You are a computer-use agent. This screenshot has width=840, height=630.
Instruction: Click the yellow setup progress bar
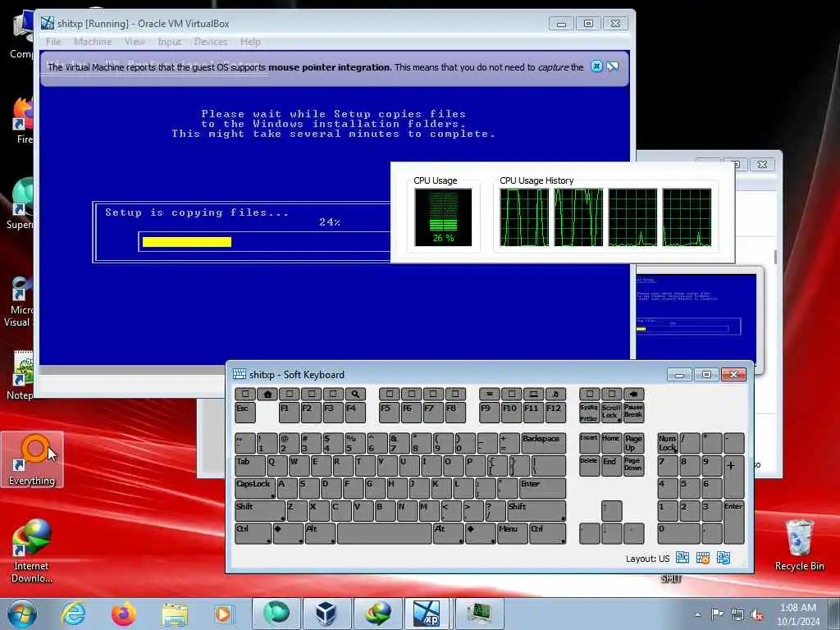[187, 242]
